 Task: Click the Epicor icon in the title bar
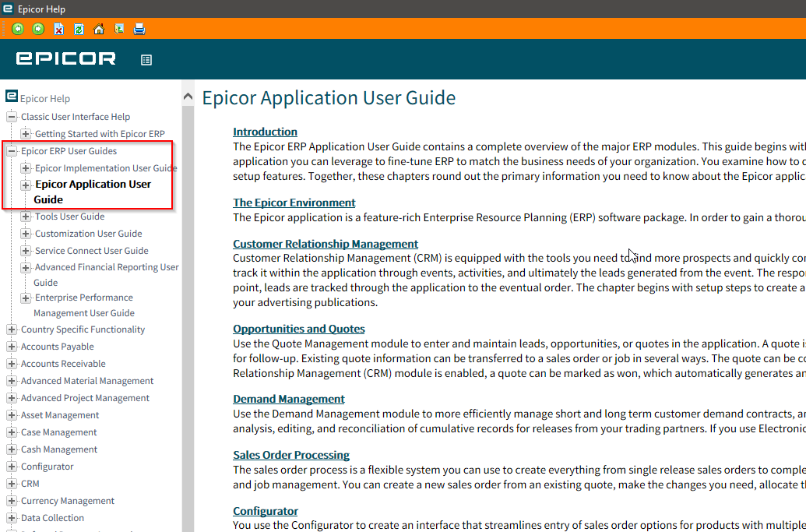[8, 9]
